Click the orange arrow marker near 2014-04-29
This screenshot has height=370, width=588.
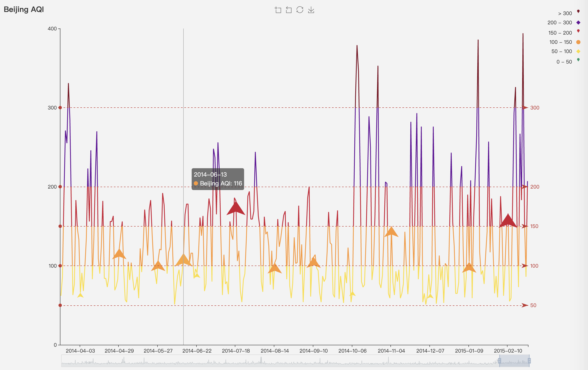pos(119,254)
